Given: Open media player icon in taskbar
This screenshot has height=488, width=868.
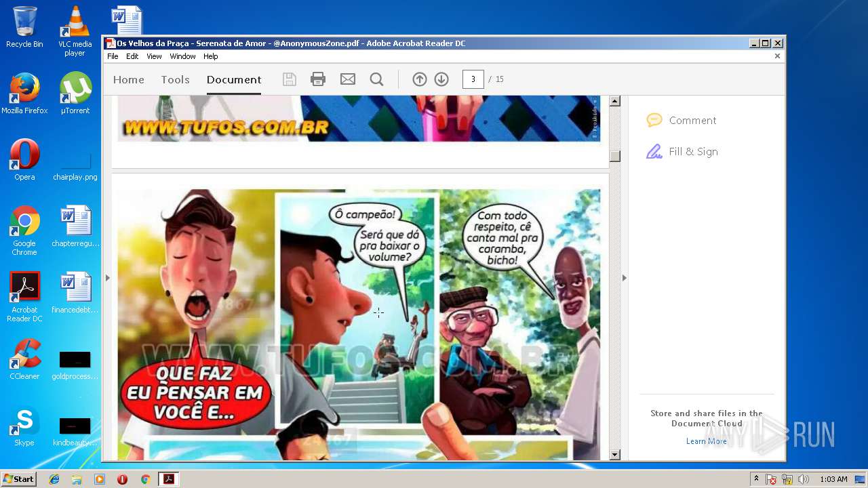Looking at the screenshot, I should [100, 479].
